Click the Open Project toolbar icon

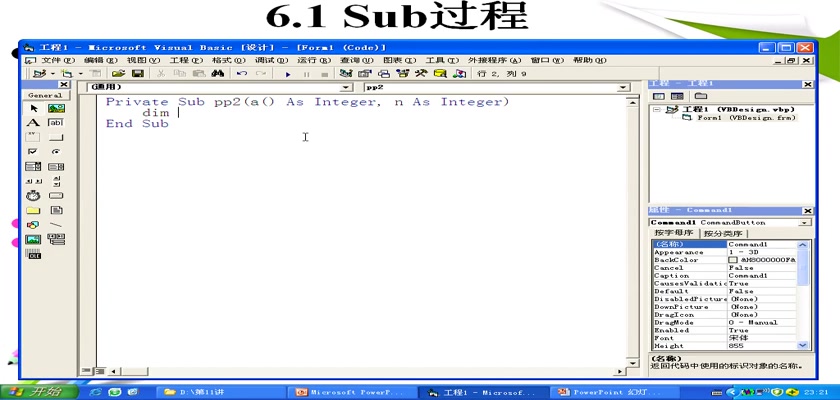[x=118, y=74]
